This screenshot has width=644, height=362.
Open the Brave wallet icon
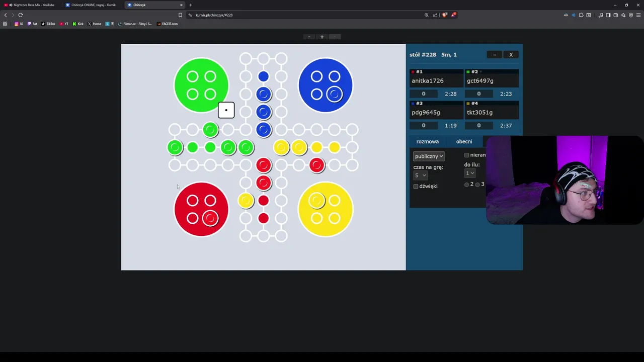click(615, 15)
